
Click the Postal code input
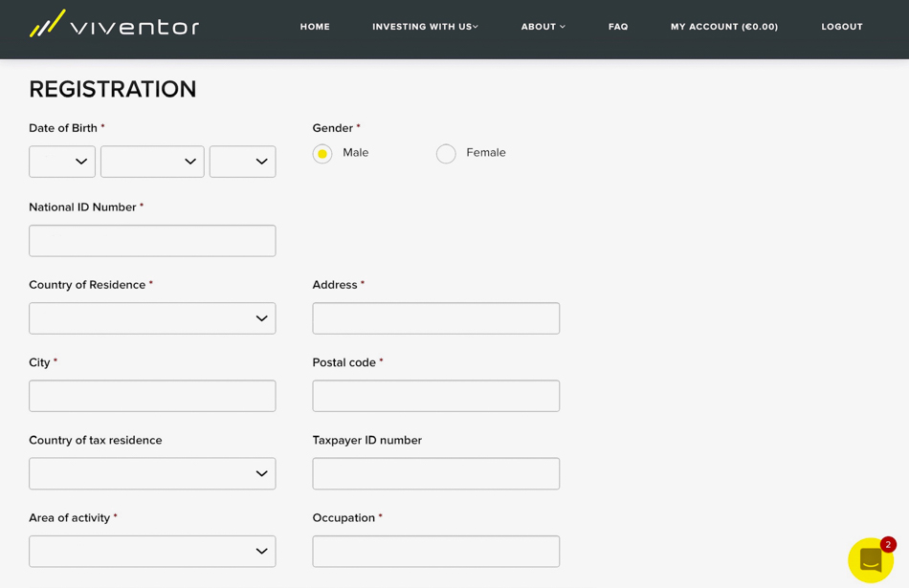tap(435, 396)
